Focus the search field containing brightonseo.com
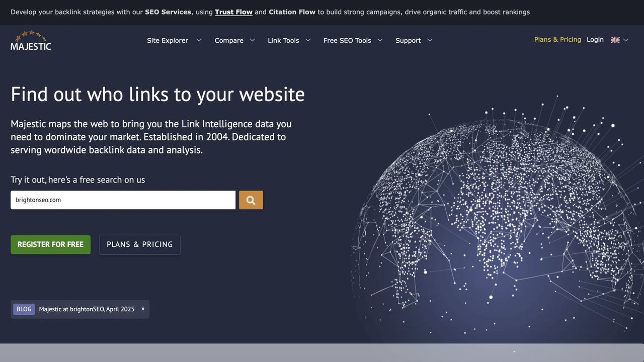 (x=123, y=200)
